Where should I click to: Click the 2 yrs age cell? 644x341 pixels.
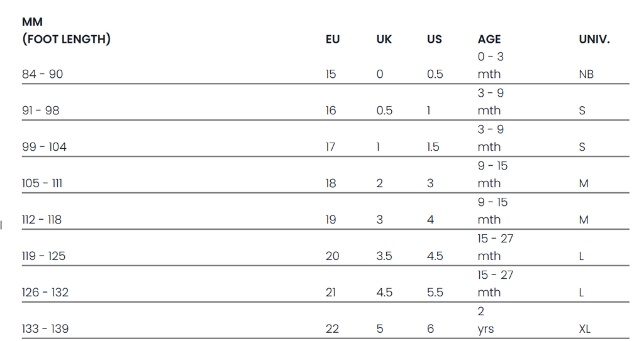coord(486,320)
